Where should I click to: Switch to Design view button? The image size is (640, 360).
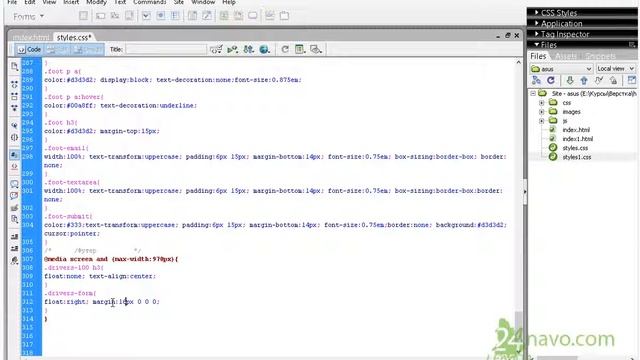(x=88, y=49)
